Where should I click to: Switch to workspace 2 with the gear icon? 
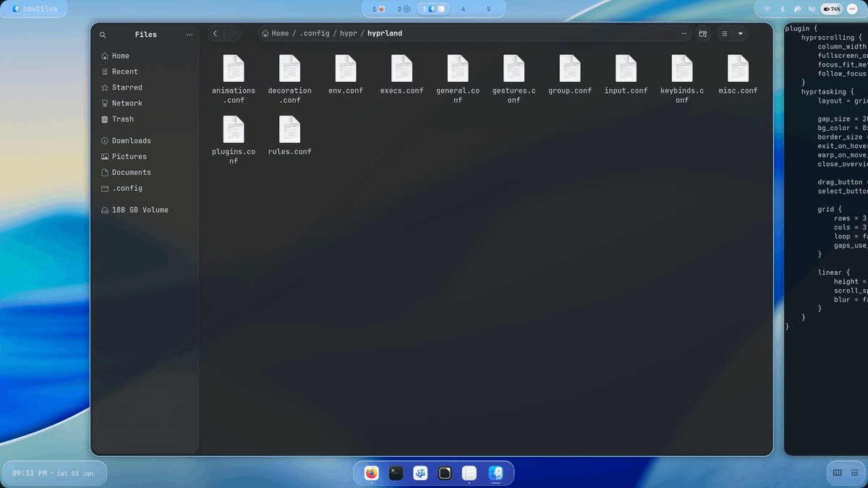(x=404, y=9)
